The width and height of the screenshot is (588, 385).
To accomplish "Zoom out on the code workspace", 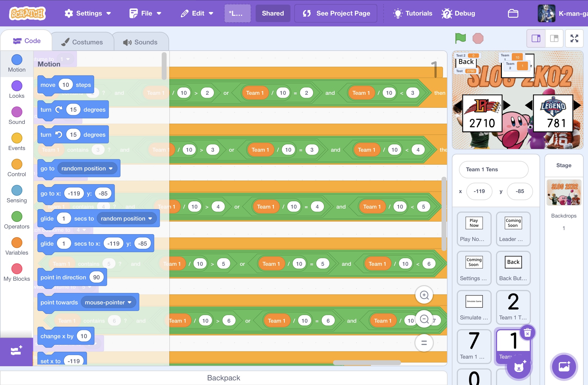I will 424,319.
